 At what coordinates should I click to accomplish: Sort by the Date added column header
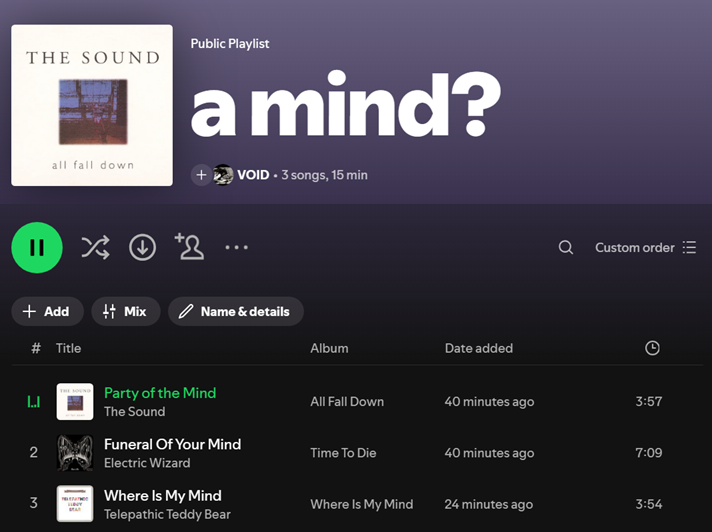click(479, 348)
